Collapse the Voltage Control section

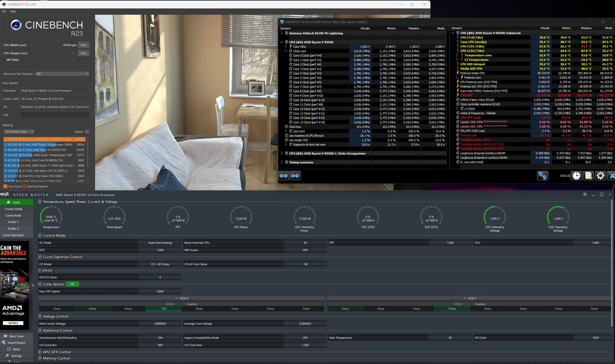coord(40,316)
